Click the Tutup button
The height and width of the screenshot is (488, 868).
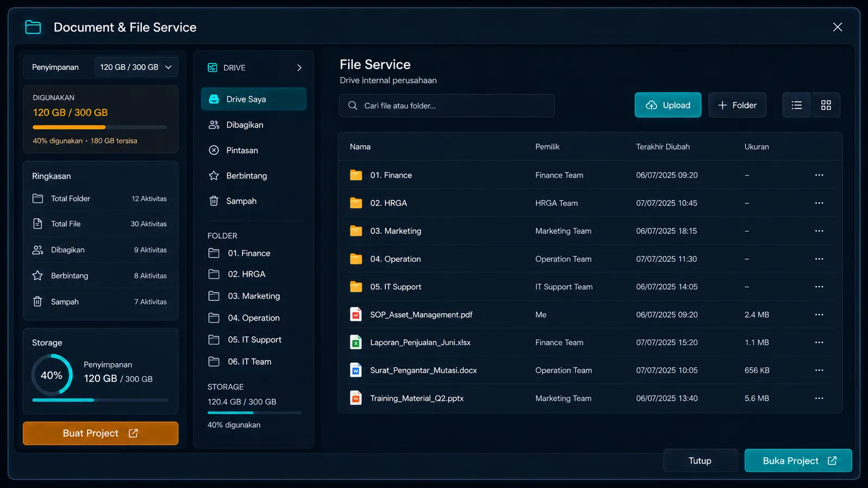[700, 461]
